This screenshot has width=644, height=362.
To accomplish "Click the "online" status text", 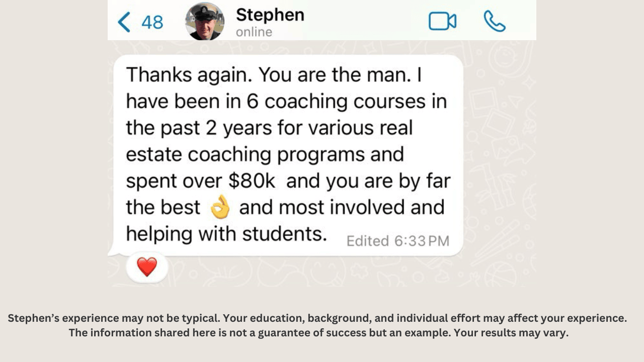I will click(x=254, y=32).
